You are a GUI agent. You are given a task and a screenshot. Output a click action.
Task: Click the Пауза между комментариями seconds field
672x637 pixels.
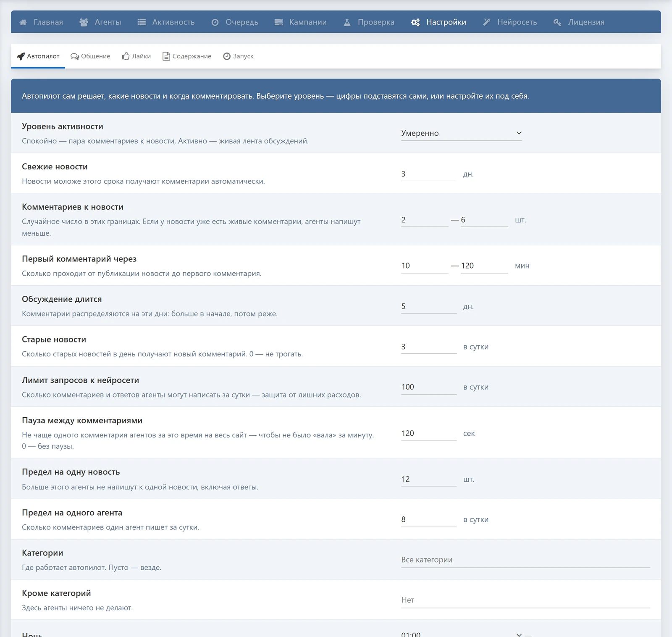pyautogui.click(x=429, y=433)
